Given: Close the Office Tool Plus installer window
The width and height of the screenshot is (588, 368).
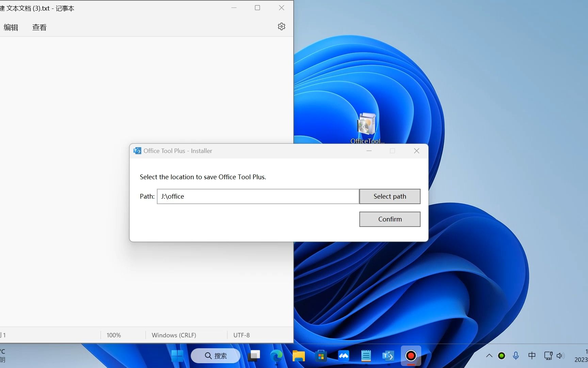Looking at the screenshot, I should [416, 151].
